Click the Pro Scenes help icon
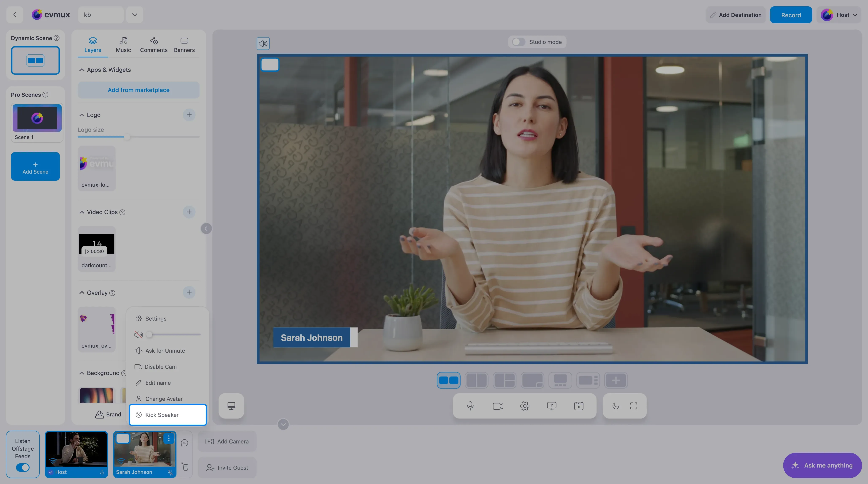 [45, 95]
